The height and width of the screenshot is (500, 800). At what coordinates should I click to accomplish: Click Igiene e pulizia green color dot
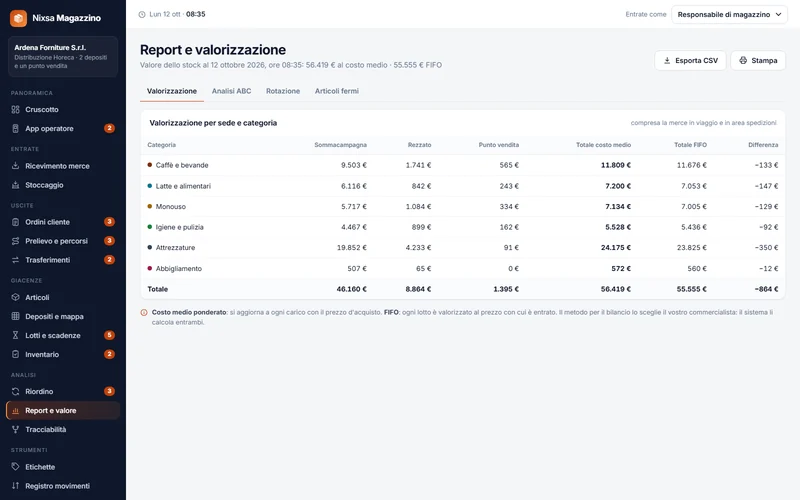(x=149, y=227)
